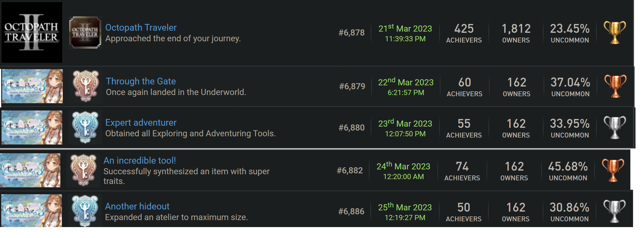The height and width of the screenshot is (238, 644).
Task: Click the An incredible tool! key icon
Action: [x=83, y=170]
